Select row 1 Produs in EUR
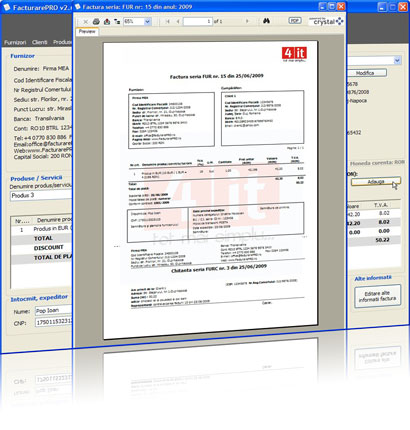 pos(42,229)
